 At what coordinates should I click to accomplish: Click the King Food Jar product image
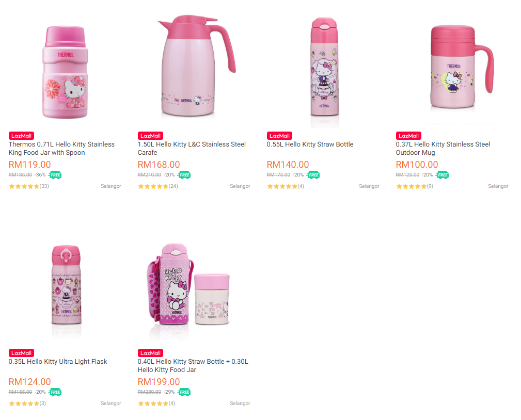pyautogui.click(x=65, y=72)
